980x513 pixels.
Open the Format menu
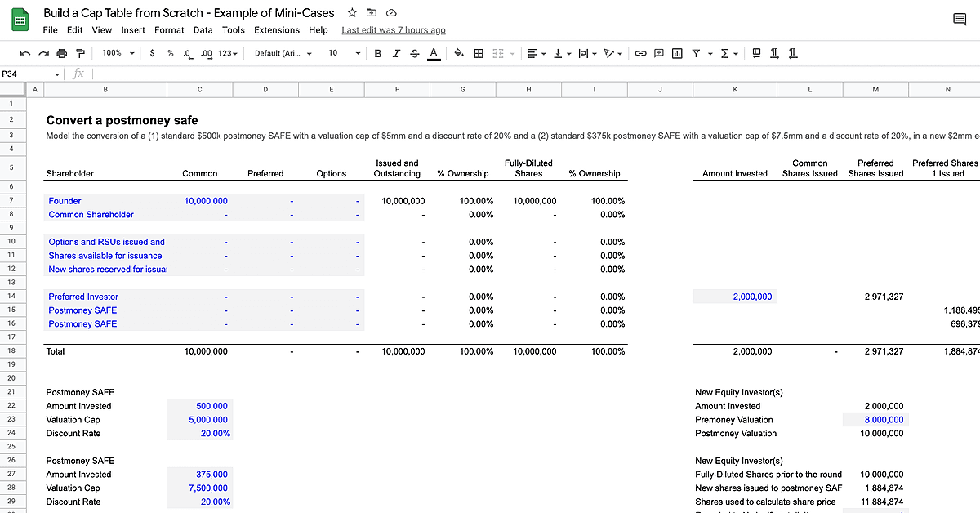tap(169, 30)
